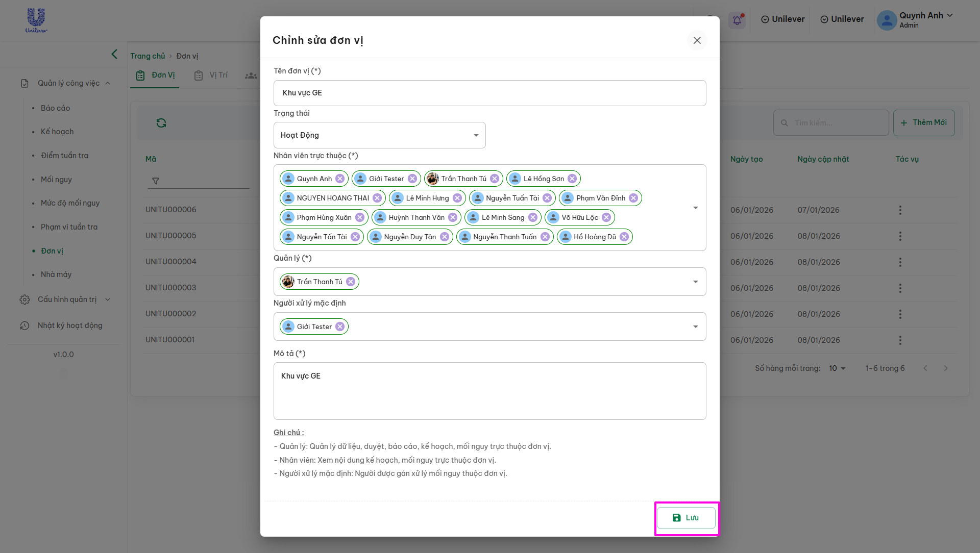Open Nhà máy in sidebar menu
The image size is (980, 553).
pos(56,274)
